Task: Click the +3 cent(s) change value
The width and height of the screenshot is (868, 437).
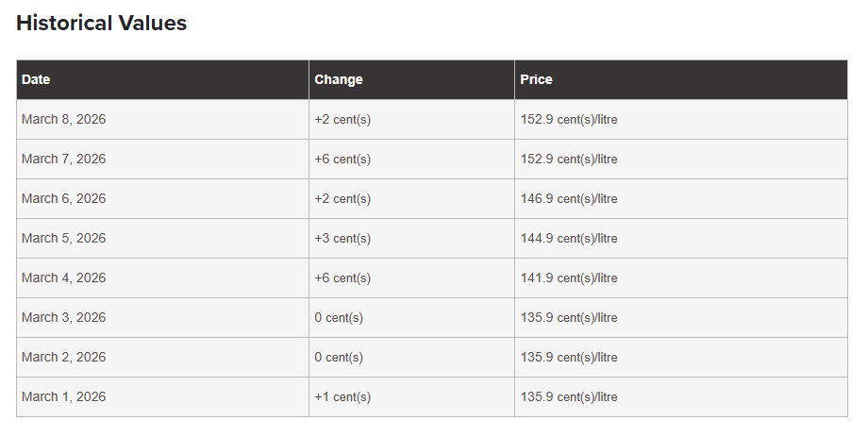Action: (342, 239)
